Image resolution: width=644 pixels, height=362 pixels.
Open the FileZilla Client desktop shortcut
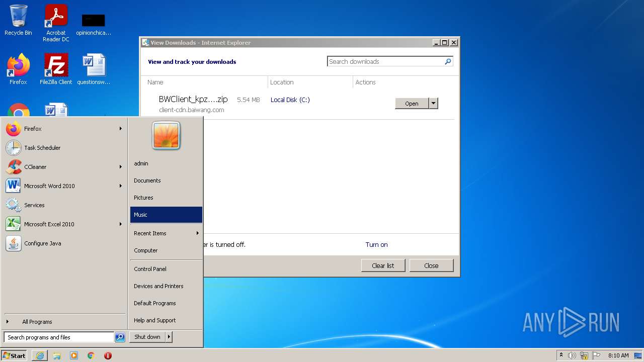56,69
